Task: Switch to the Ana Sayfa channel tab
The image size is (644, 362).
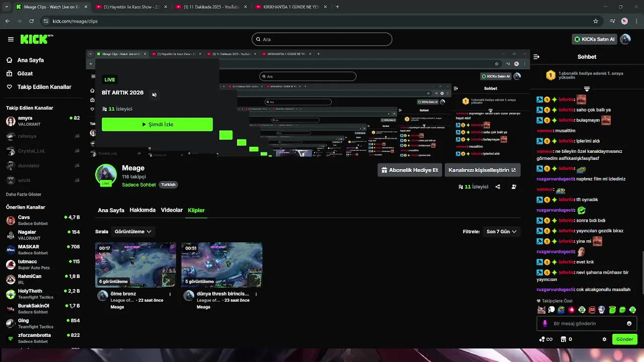Action: 111,210
